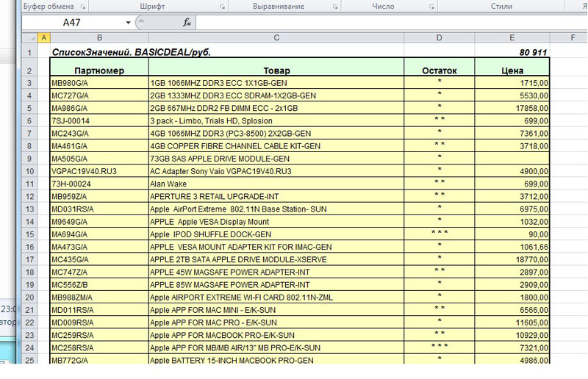588x379 pixels.
Task: Select row 24 header
Action: pos(29,348)
